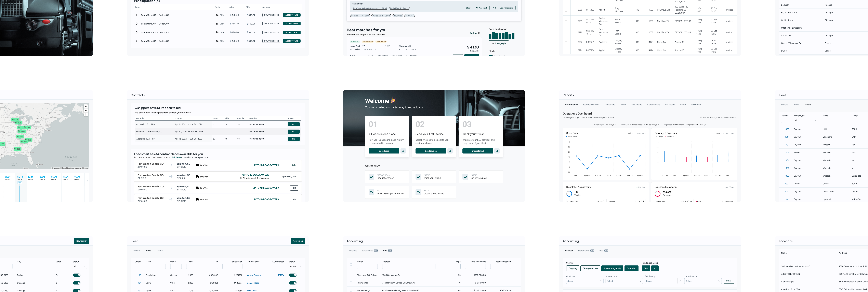The height and width of the screenshot is (292, 868).
Task: Select map marker 812
Action: pos(24,142)
